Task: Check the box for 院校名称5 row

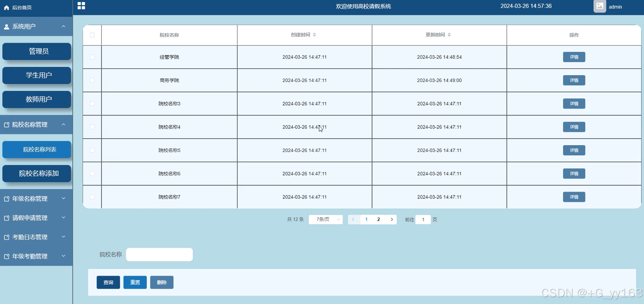Action: [x=92, y=150]
